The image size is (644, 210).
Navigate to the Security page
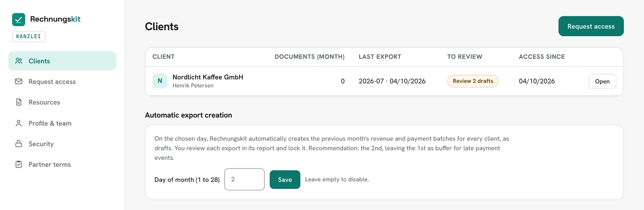point(62,144)
